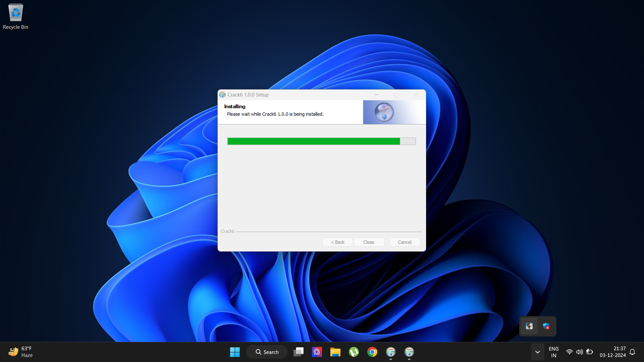Viewport: 644px width, 362px height.
Task: Click the Windows Security tray icon
Action: tap(546, 326)
